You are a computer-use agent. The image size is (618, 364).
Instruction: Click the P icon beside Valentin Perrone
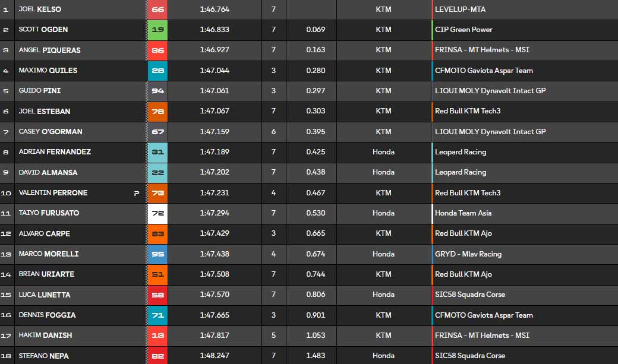tap(137, 193)
